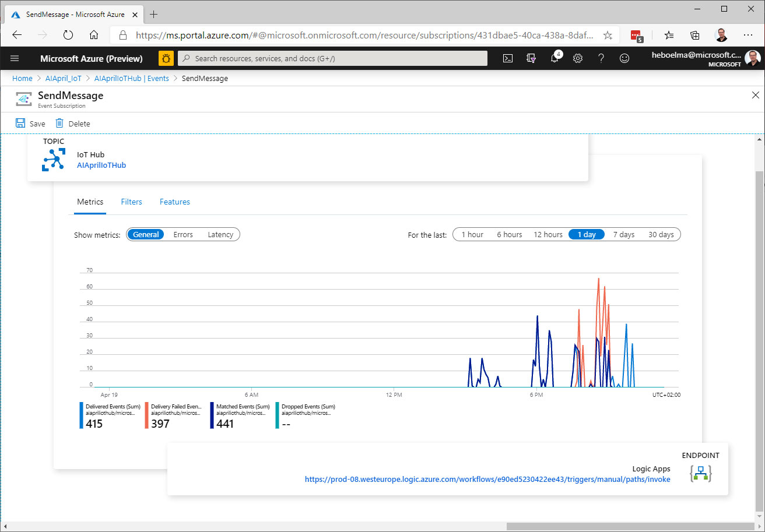Screen dimensions: 765x532
Task: View Azure notifications bell
Action: tap(555, 58)
